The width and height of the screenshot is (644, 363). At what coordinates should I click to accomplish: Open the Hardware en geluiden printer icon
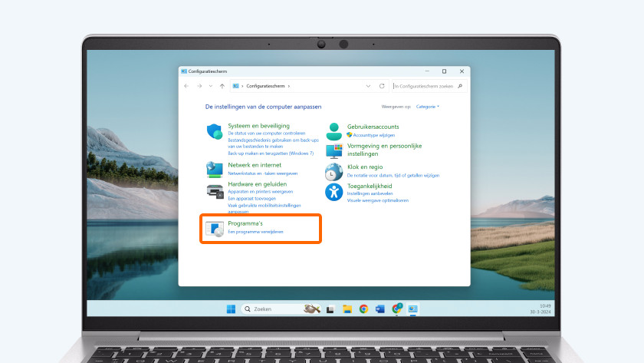pos(215,191)
